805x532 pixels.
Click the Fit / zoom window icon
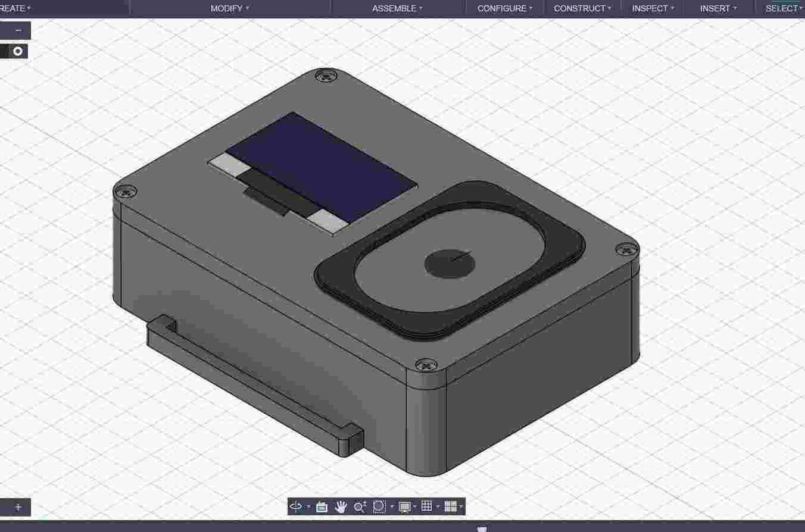coord(379,506)
